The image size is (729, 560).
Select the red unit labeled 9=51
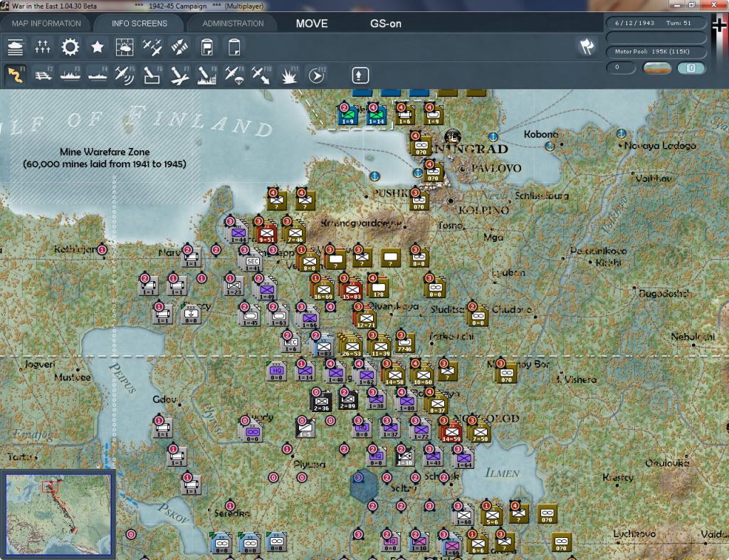[266, 233]
